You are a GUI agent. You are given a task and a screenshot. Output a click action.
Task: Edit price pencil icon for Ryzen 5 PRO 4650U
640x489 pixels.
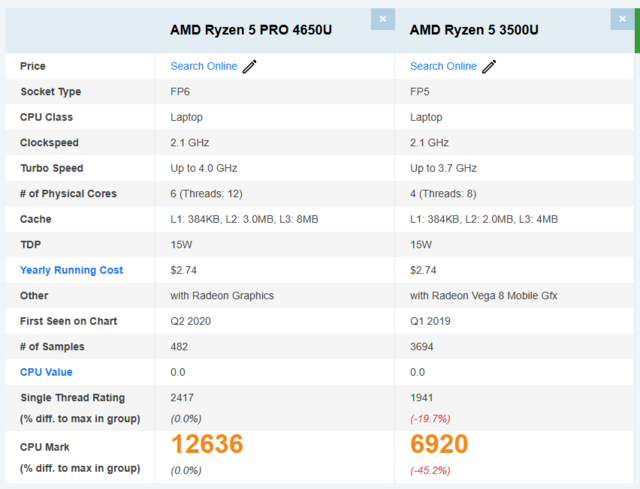[x=249, y=67]
